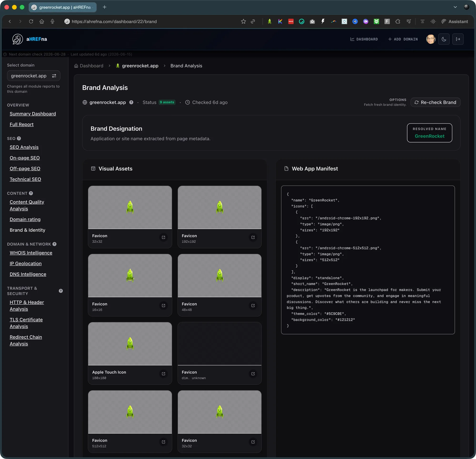Open browser Assistant panel
The width and height of the screenshot is (476, 459).
click(455, 21)
